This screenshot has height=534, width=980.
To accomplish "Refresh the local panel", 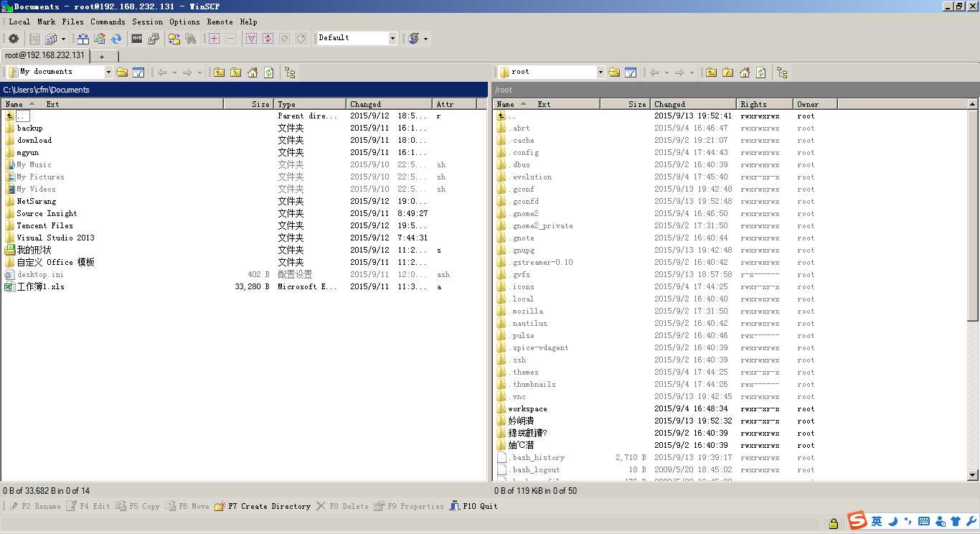I will click(x=269, y=72).
